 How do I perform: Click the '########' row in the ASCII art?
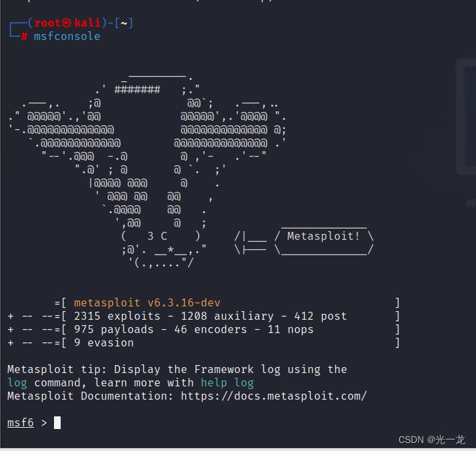(x=137, y=90)
